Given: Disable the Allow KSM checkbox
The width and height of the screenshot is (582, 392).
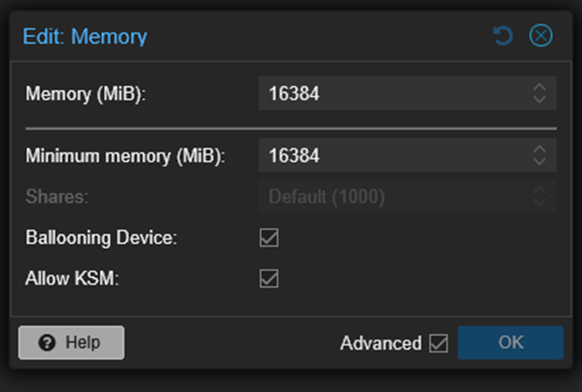Looking at the screenshot, I should [x=268, y=278].
